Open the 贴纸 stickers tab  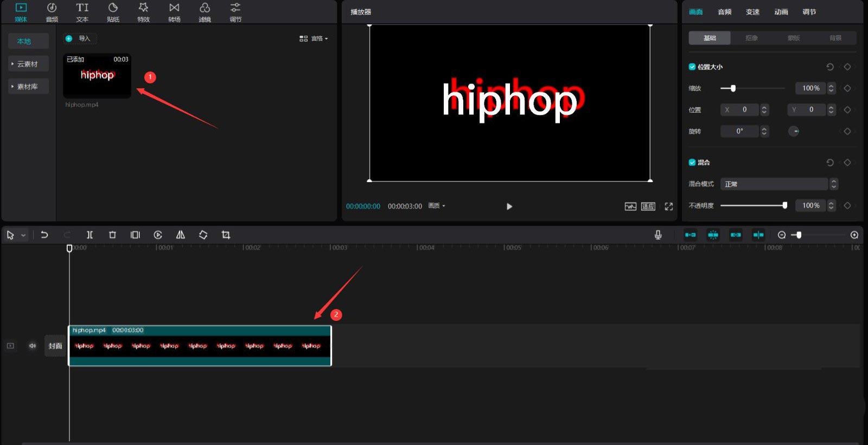tap(113, 12)
